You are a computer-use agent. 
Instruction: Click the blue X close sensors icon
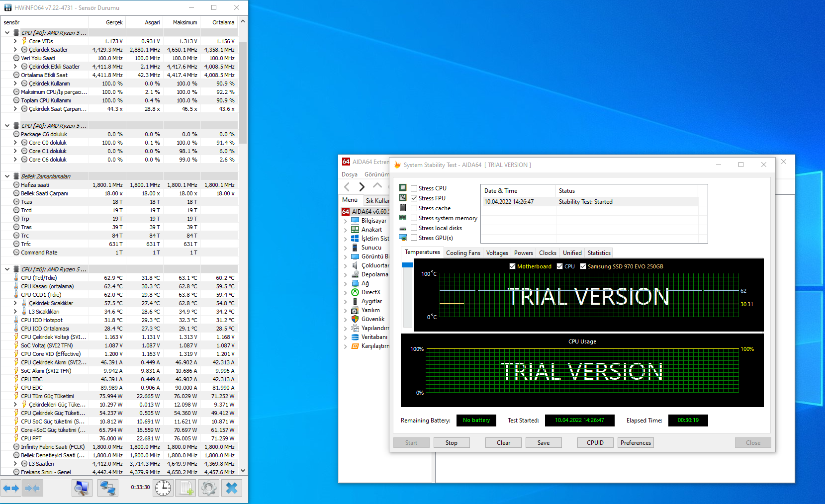(232, 488)
